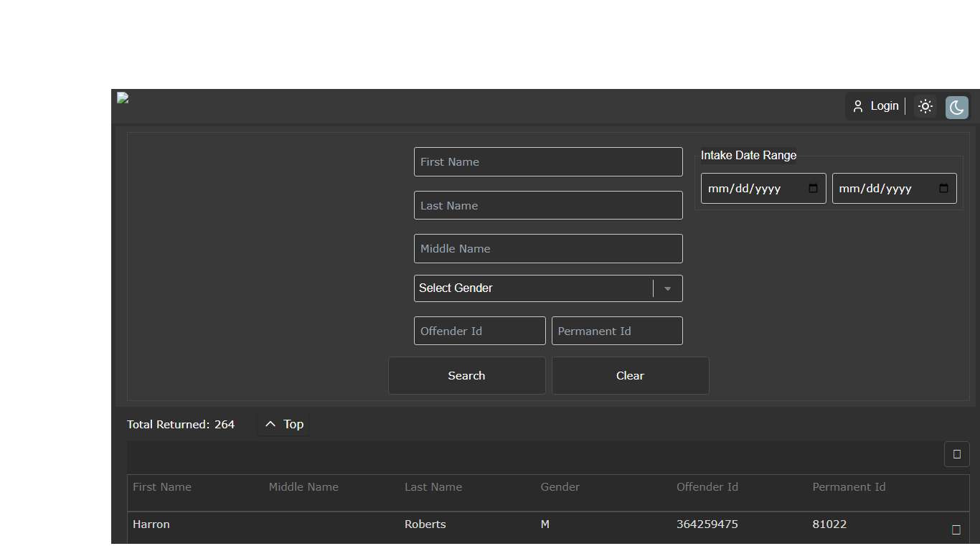The image size is (980, 551).
Task: Click the square icon button above results table
Action: tap(956, 454)
